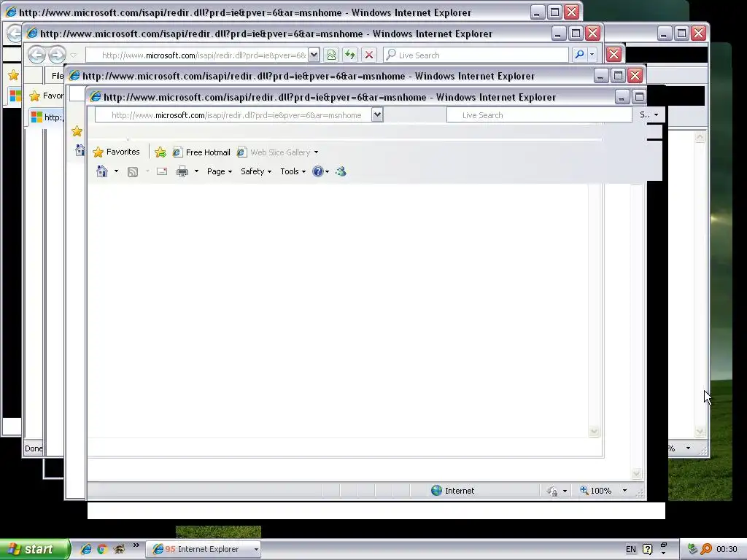
Task: Click Compatibility View icon in second window
Action: pyautogui.click(x=331, y=55)
